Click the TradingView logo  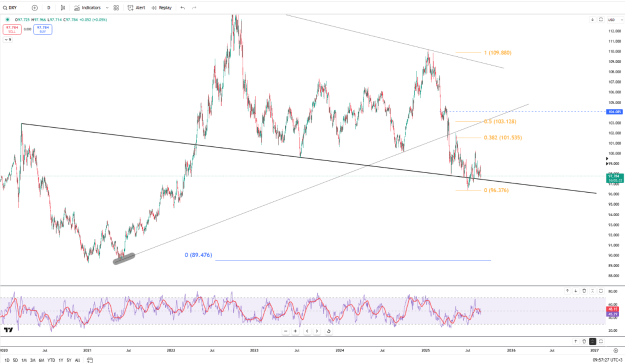[8, 330]
